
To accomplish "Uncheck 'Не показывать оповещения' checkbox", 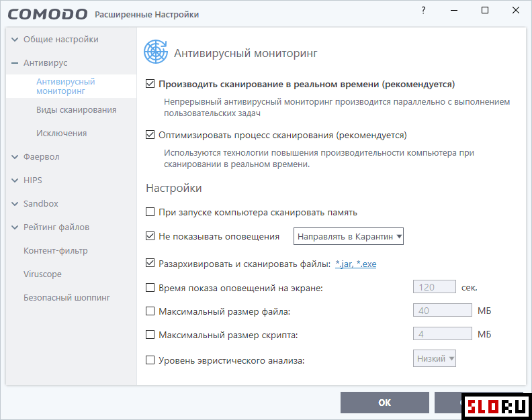I will [x=150, y=236].
